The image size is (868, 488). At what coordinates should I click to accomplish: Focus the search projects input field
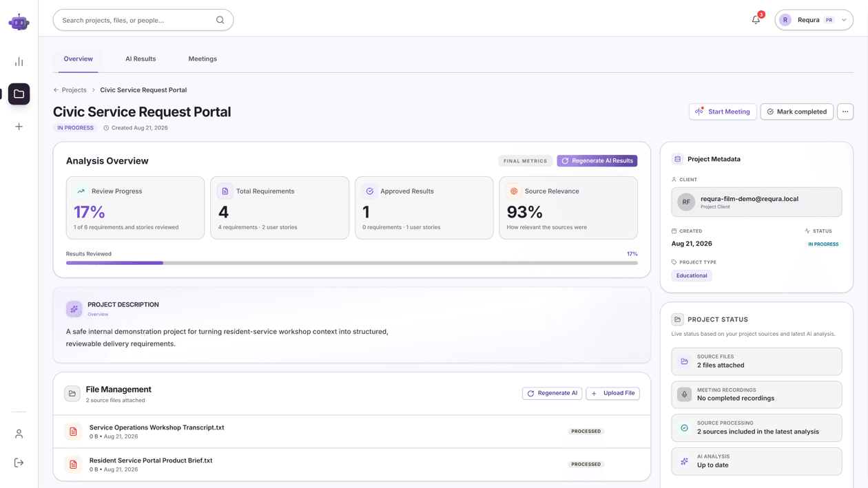(x=143, y=20)
